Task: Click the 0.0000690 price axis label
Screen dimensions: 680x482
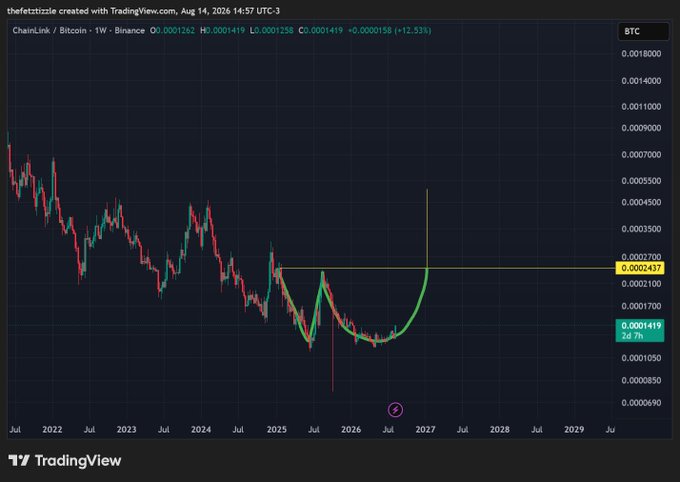Action: coord(641,403)
